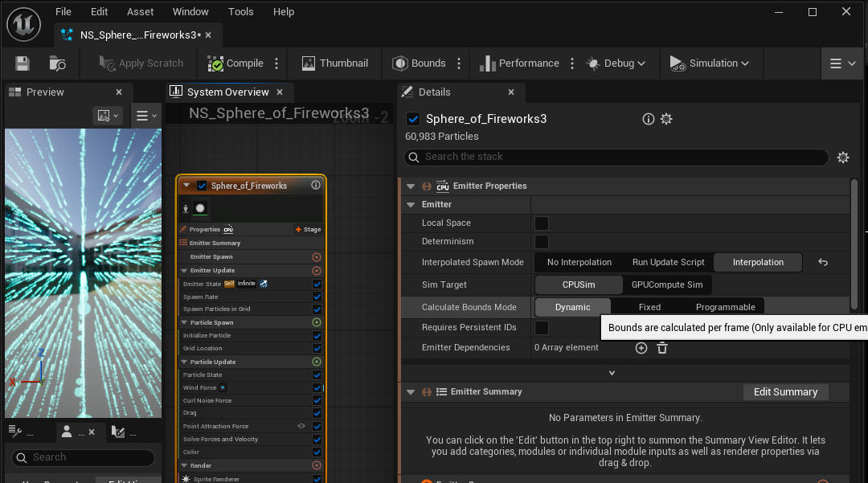Toggle the Determinism checkbox
868x483 pixels.
tap(542, 242)
